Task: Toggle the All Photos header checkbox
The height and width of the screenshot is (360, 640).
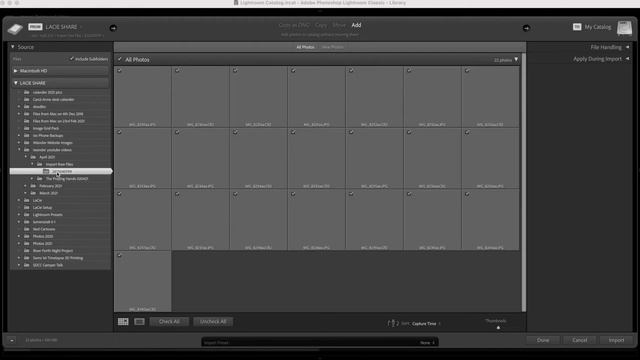Action: coord(120,60)
